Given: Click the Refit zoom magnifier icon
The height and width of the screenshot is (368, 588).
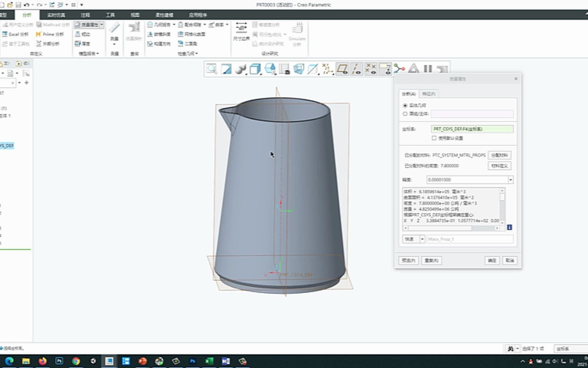Looking at the screenshot, I should tap(212, 69).
